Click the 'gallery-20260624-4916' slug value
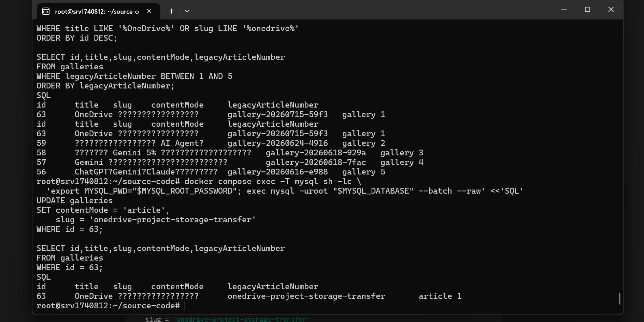This screenshot has width=644, height=322. click(277, 143)
